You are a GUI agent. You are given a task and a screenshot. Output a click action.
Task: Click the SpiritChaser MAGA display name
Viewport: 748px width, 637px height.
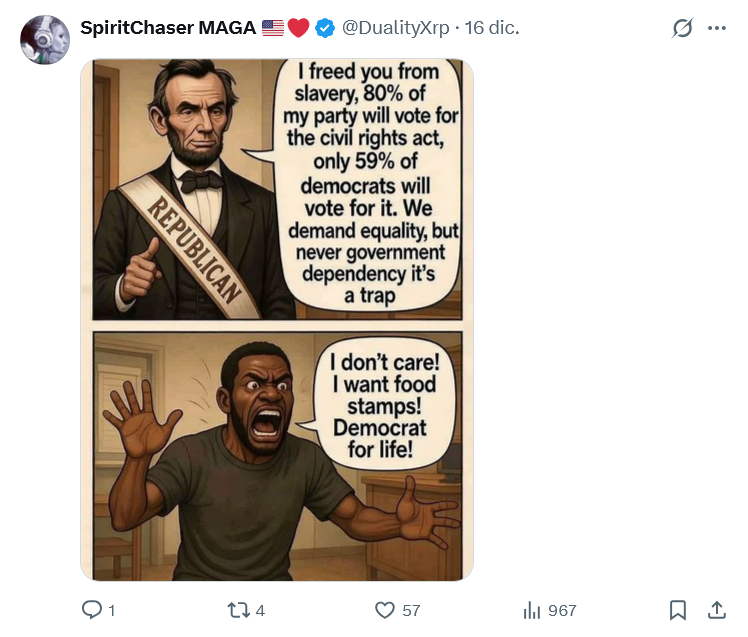[x=168, y=28]
